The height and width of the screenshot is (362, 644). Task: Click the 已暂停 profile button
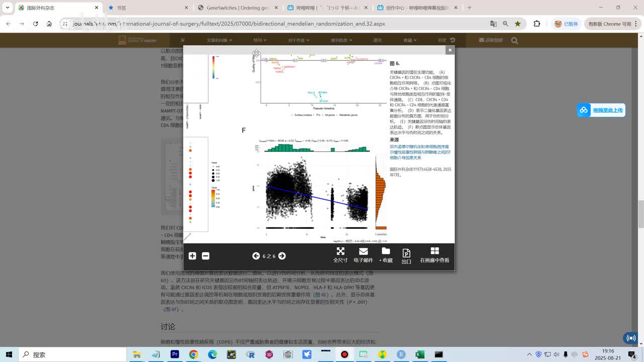[566, 24]
